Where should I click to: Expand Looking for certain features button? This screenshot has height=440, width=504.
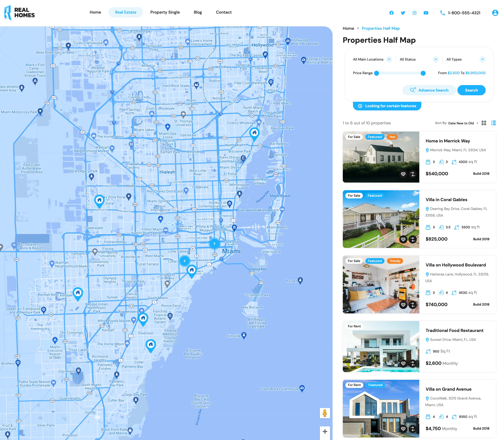[x=387, y=106]
